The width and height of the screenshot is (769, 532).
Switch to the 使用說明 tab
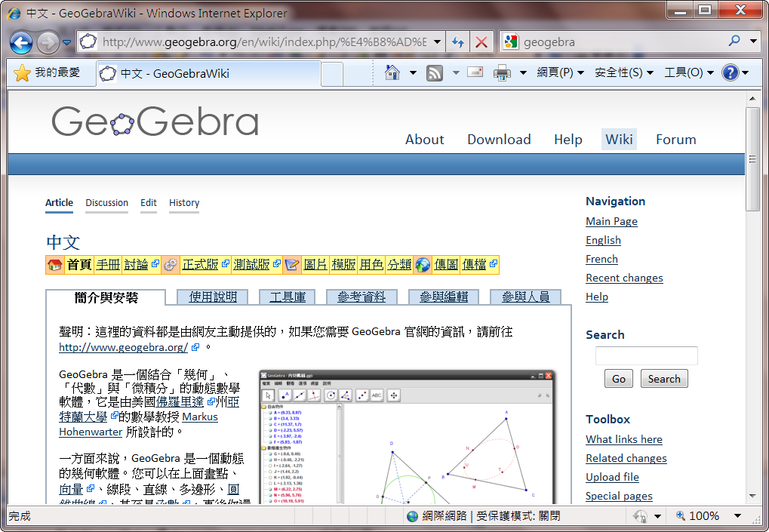click(x=213, y=297)
